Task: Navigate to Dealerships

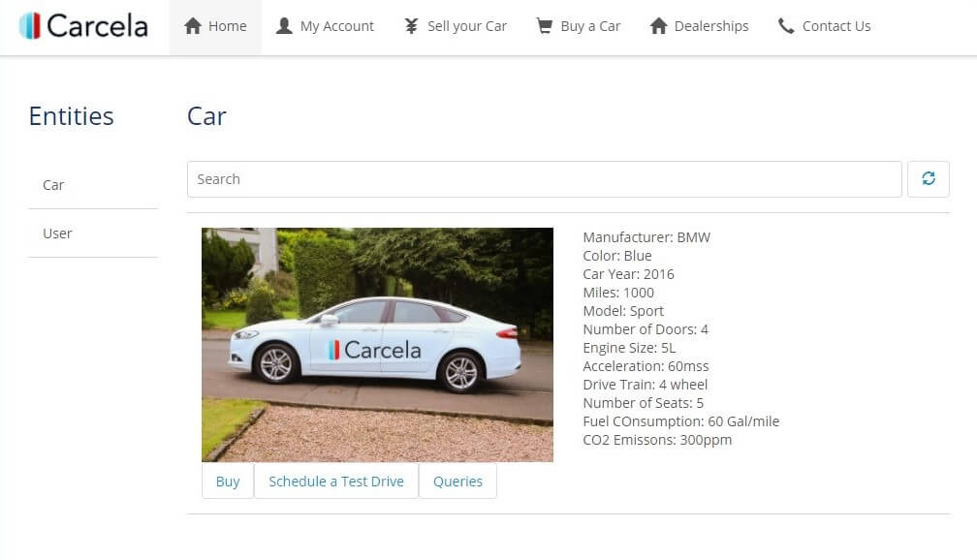Action: coord(699,27)
